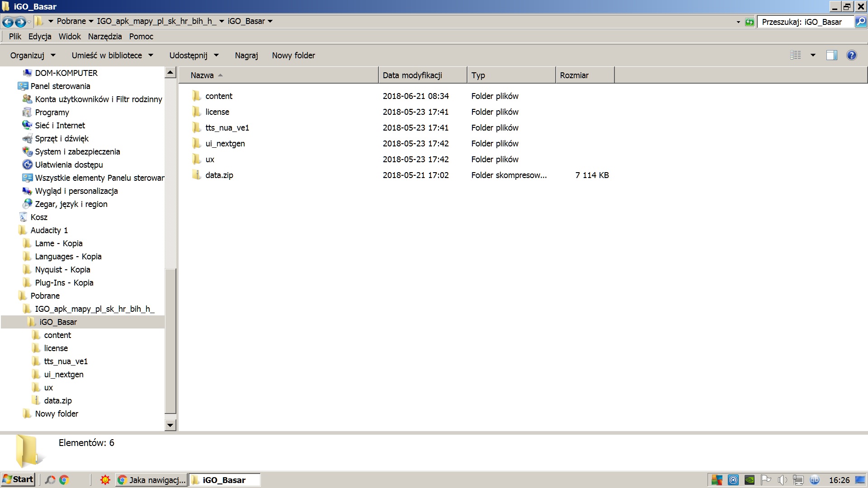Open the Pobrane breadcrumb dropdown arrow

pos(91,21)
